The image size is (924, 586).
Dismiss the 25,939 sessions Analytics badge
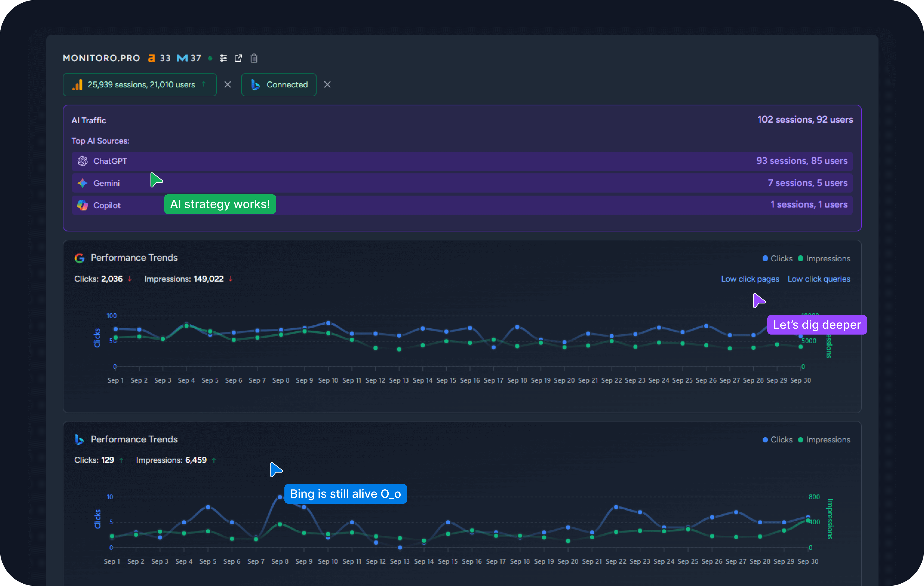[228, 85]
